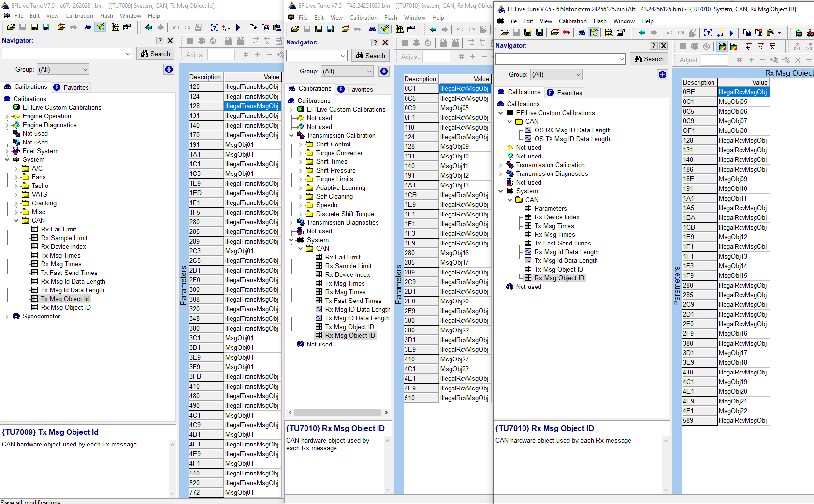The height and width of the screenshot is (504, 814).
Task: Click blue car icon in T43.24251030 window
Action: pos(373,29)
